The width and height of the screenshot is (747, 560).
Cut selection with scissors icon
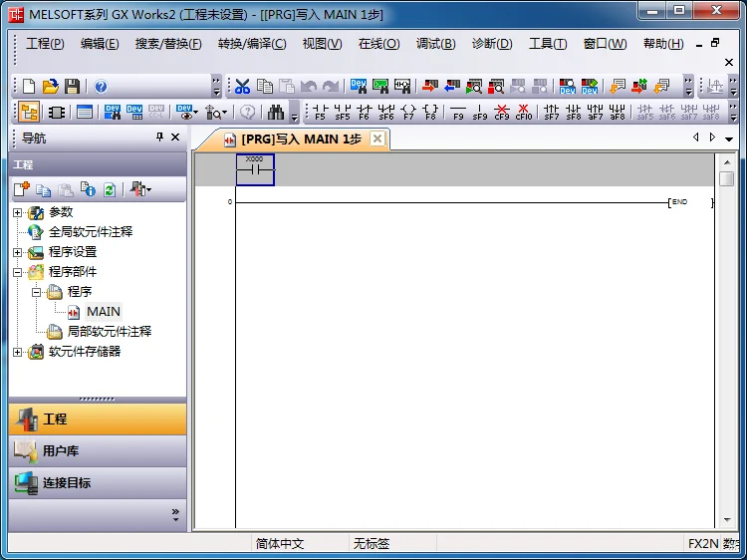pyautogui.click(x=242, y=87)
